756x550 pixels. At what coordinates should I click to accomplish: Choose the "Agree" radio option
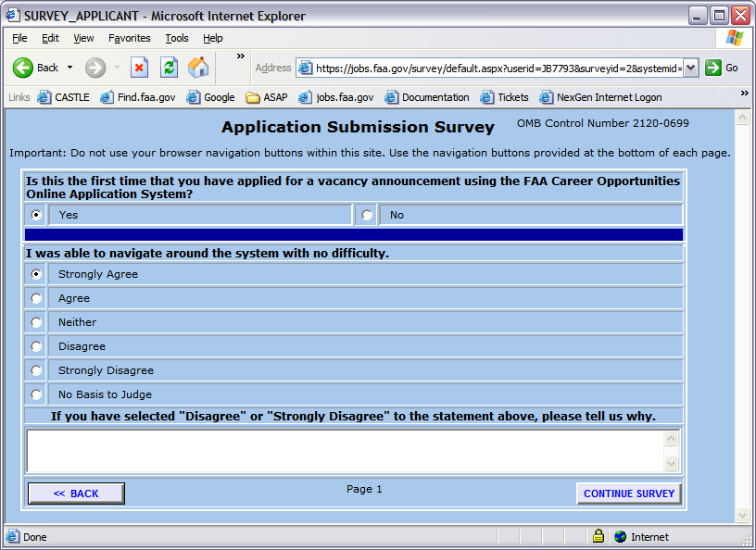(x=37, y=298)
